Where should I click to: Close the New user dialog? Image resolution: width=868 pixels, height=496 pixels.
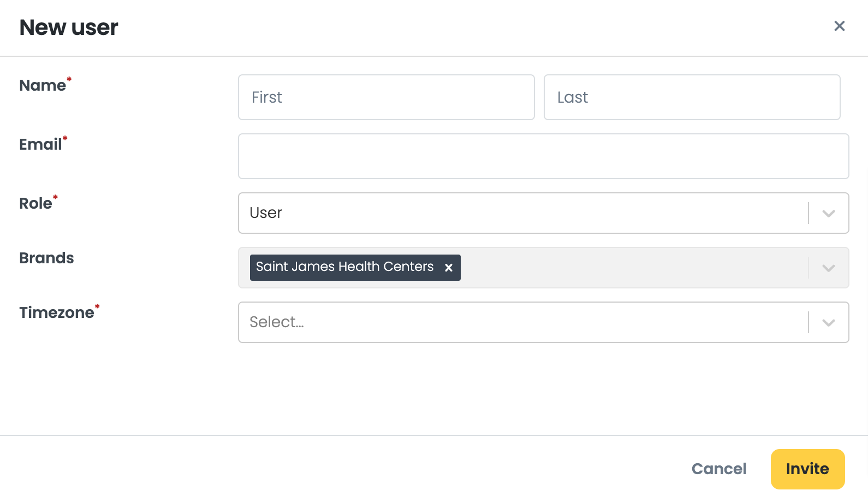click(x=839, y=26)
